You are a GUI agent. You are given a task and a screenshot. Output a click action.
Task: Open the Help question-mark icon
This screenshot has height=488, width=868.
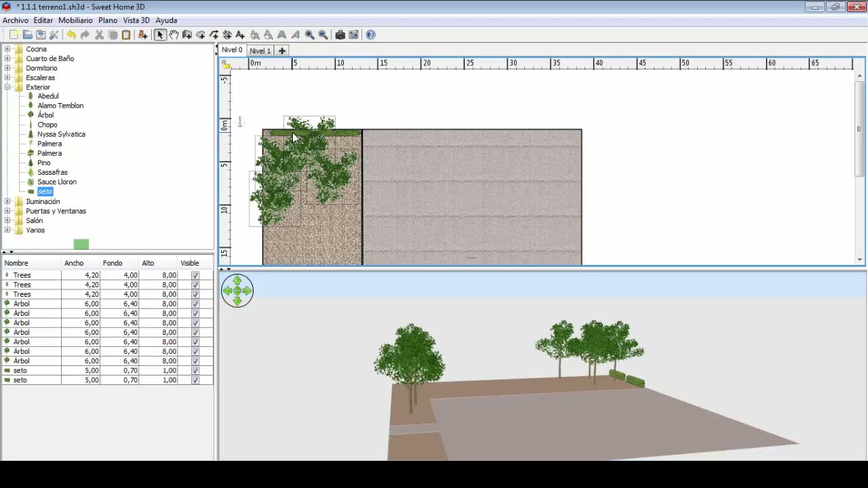tap(371, 35)
